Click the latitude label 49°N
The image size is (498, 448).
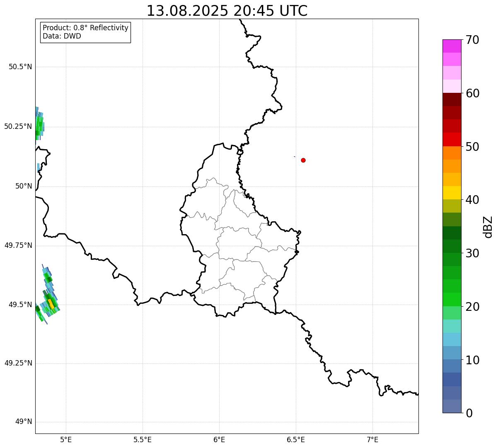(24, 422)
